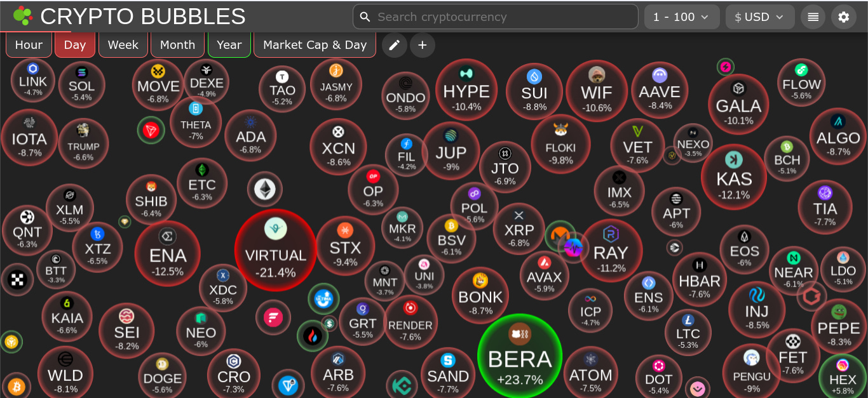868x398 pixels.
Task: Click the SHIB bubble
Action: coord(151,199)
